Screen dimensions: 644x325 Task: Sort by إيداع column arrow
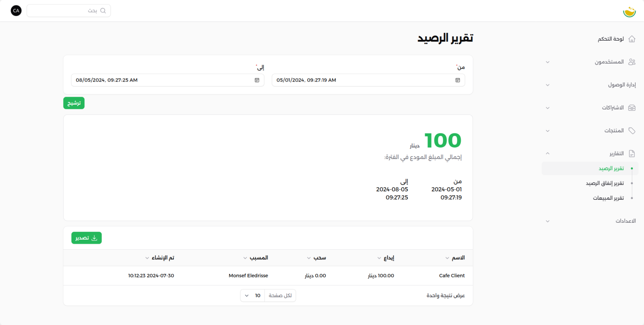379,258
